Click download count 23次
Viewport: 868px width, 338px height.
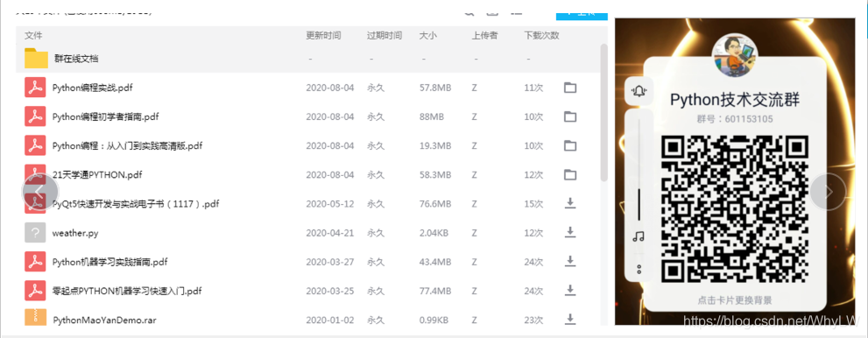click(x=533, y=320)
